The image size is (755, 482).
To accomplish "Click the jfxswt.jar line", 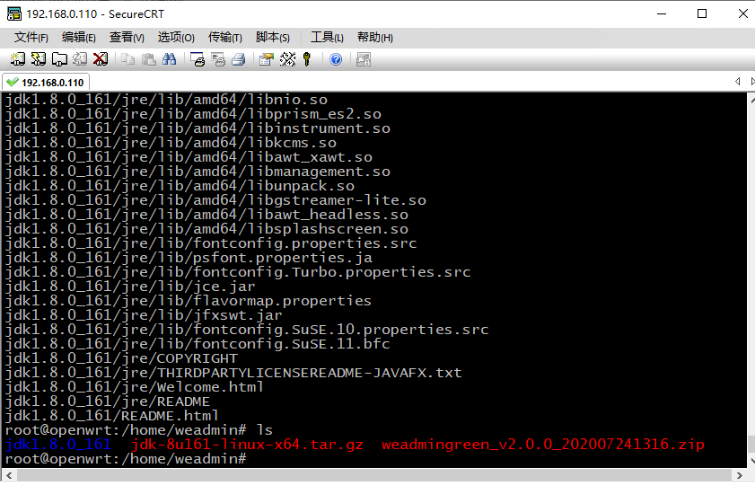I will (x=143, y=315).
